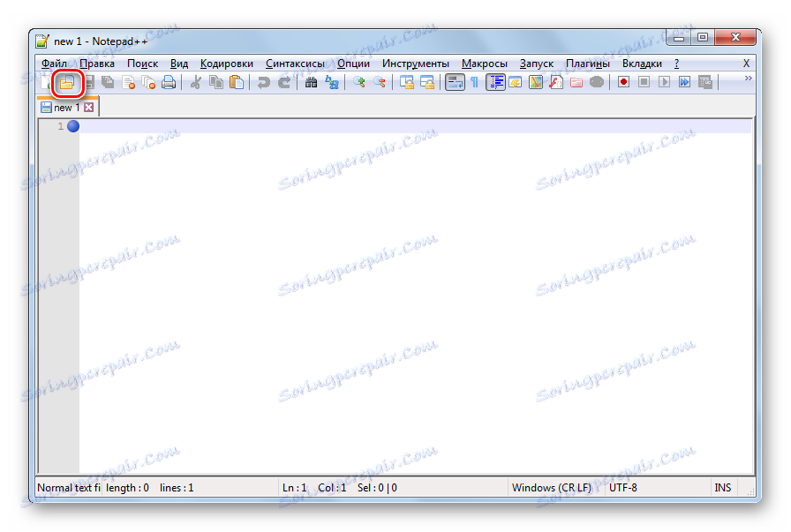Open the Кодировки menu

[227, 64]
